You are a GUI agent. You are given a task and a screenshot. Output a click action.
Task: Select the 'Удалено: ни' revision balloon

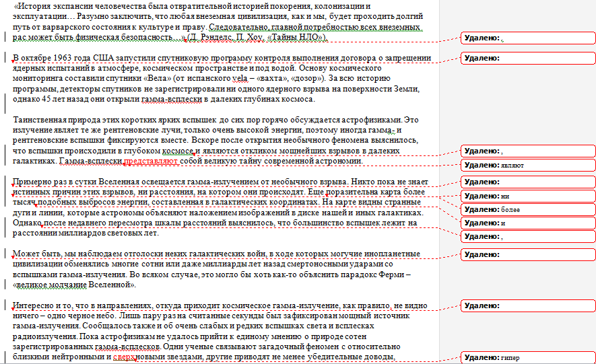coord(528,196)
